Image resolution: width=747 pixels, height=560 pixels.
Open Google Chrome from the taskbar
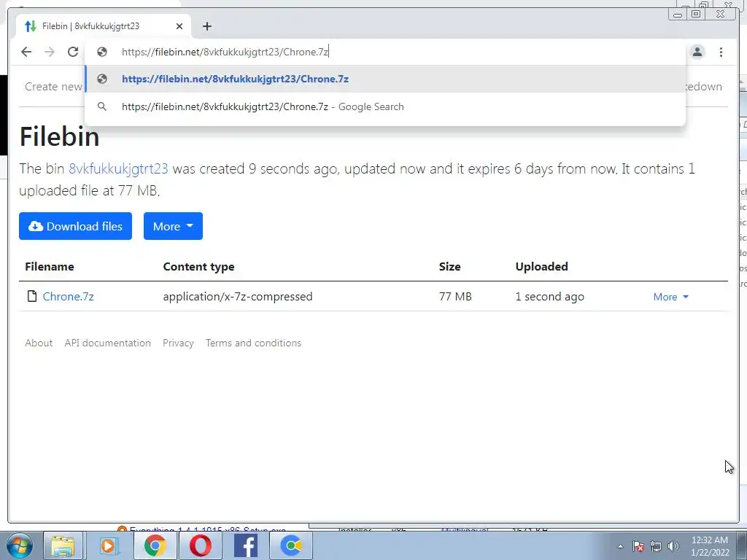tap(155, 545)
